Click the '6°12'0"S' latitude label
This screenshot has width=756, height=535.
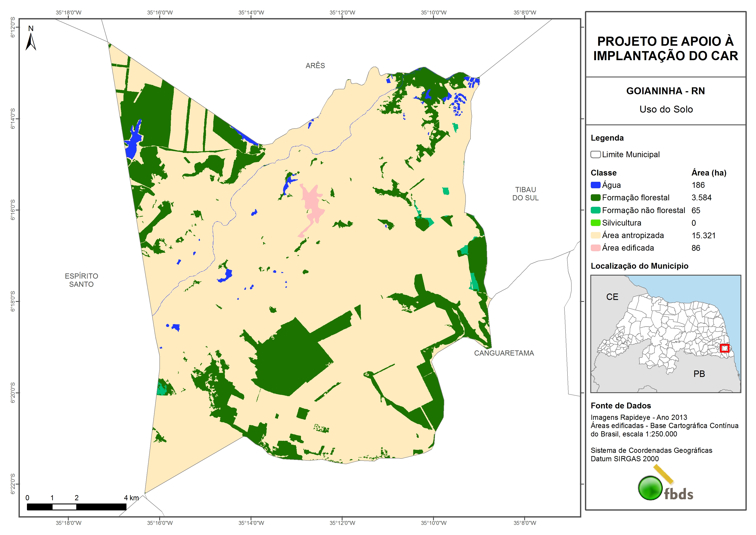[x=12, y=27]
